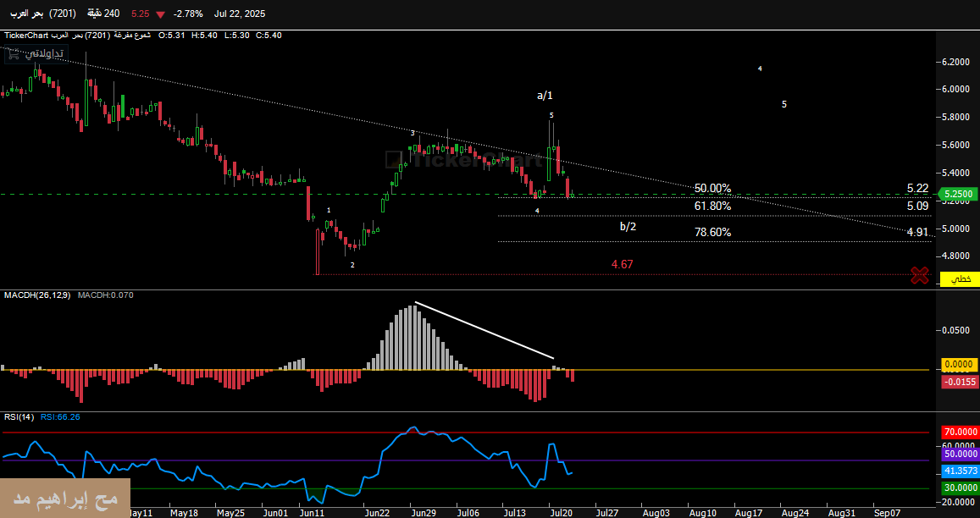The image size is (980, 518).
Task: Click the Sep07 date on time axis
Action: (887, 512)
